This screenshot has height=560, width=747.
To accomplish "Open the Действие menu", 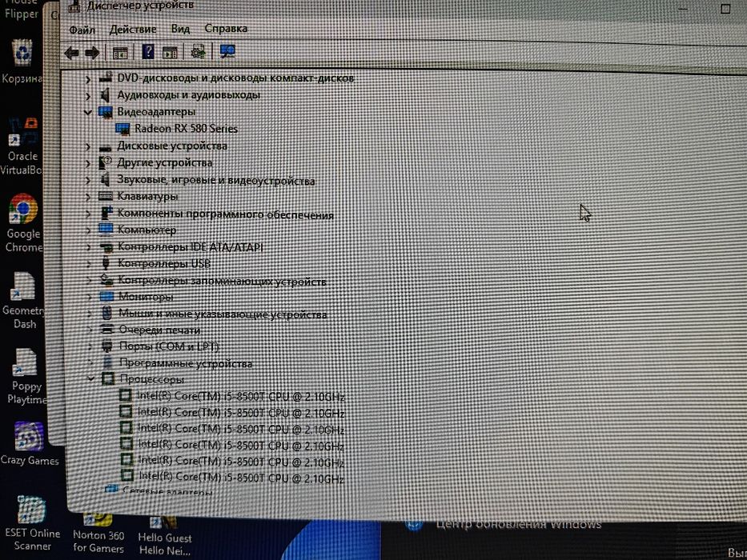I will pyautogui.click(x=133, y=30).
